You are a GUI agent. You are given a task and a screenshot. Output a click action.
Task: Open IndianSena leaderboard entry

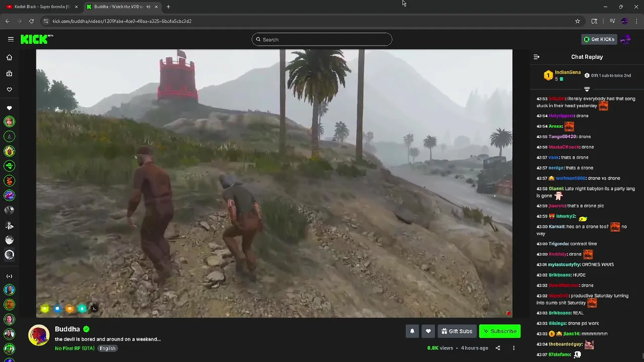(x=562, y=75)
